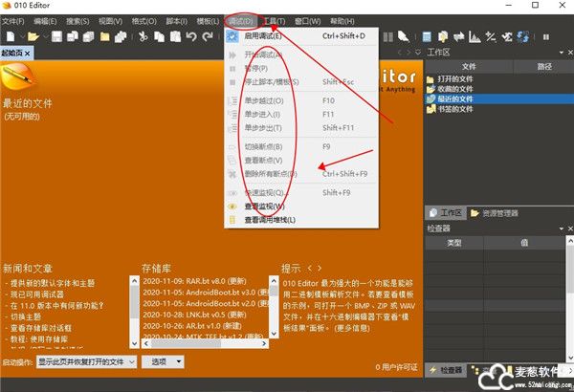Open the 格式(O) menu

point(143,21)
